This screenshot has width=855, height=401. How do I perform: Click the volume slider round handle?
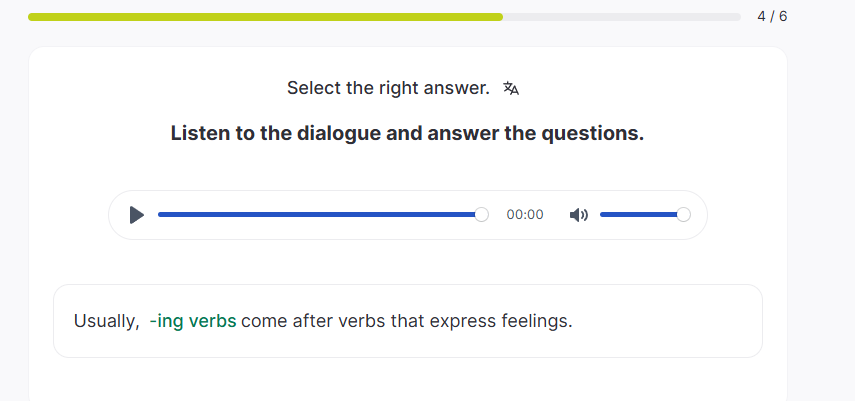tap(684, 215)
